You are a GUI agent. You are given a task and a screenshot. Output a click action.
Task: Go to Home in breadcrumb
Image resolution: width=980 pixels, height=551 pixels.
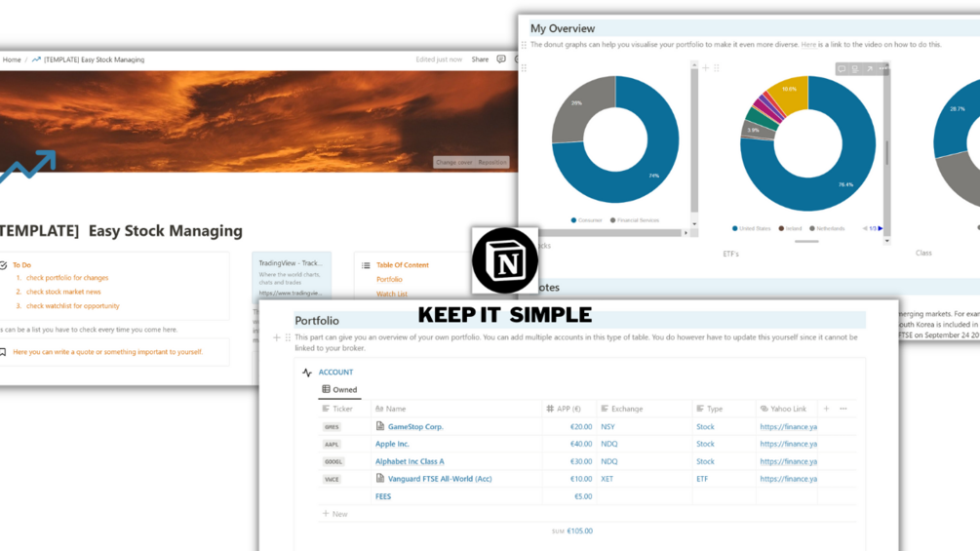12,59
